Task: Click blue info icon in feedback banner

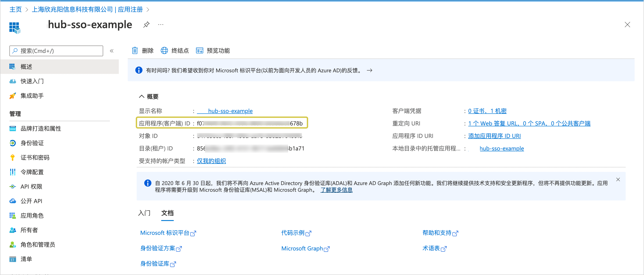Action: tap(139, 70)
